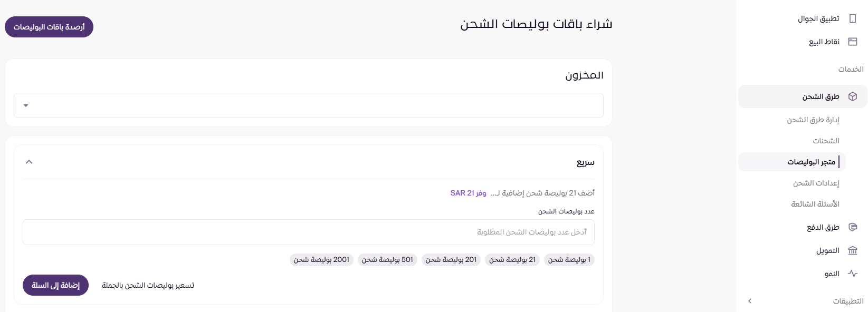868x312 pixels.
Task: Open إعدادات الشحن settings page
Action: 816,183
